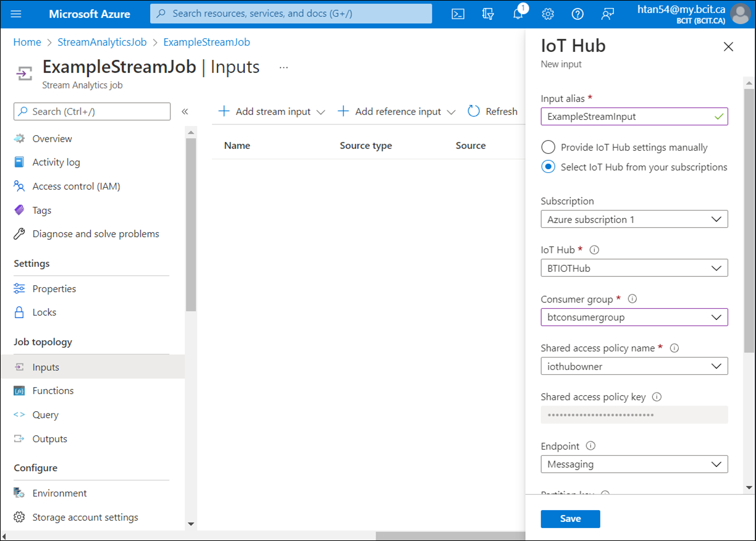Viewport: 756px width, 541px height.
Task: Open the Consumer group dropdown
Action: click(x=634, y=317)
